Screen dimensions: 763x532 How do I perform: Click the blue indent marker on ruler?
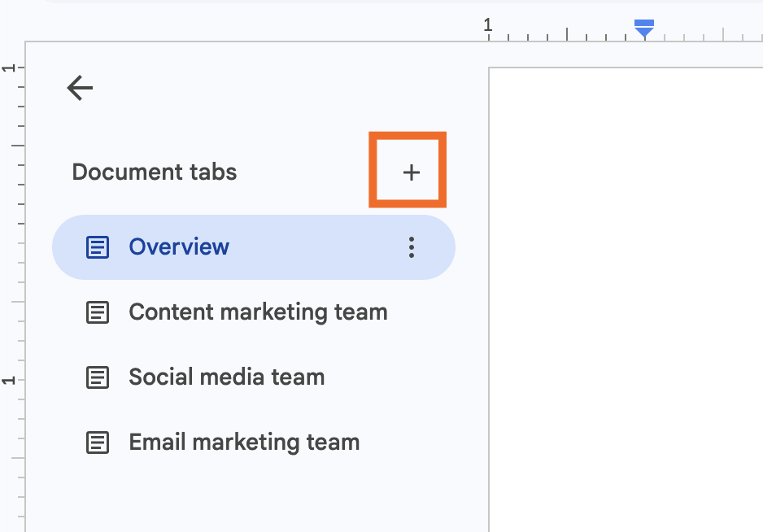tap(644, 28)
